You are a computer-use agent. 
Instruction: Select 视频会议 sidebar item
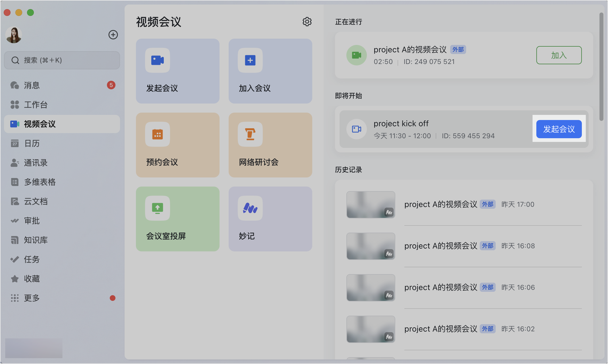[x=62, y=124]
